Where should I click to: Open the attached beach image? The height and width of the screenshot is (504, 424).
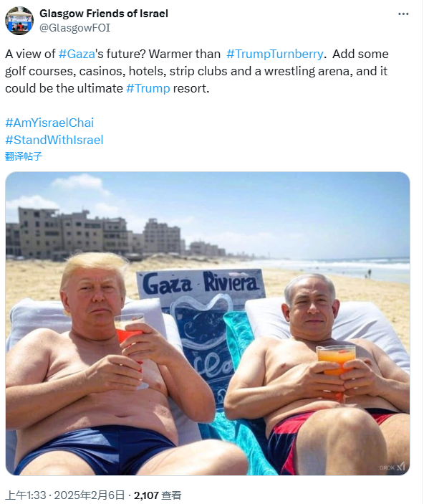[x=208, y=323]
